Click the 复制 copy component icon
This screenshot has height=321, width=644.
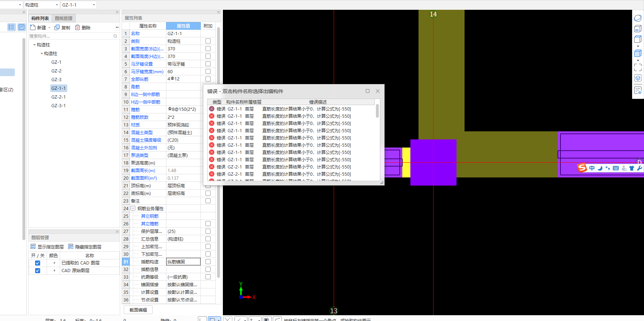pos(57,28)
